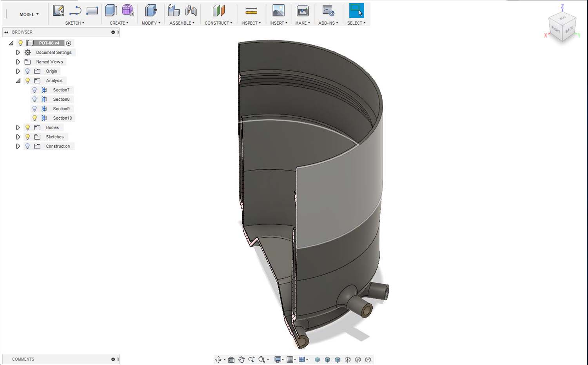Image resolution: width=588 pixels, height=365 pixels.
Task: Click the New Component assemble icon
Action: tap(174, 11)
